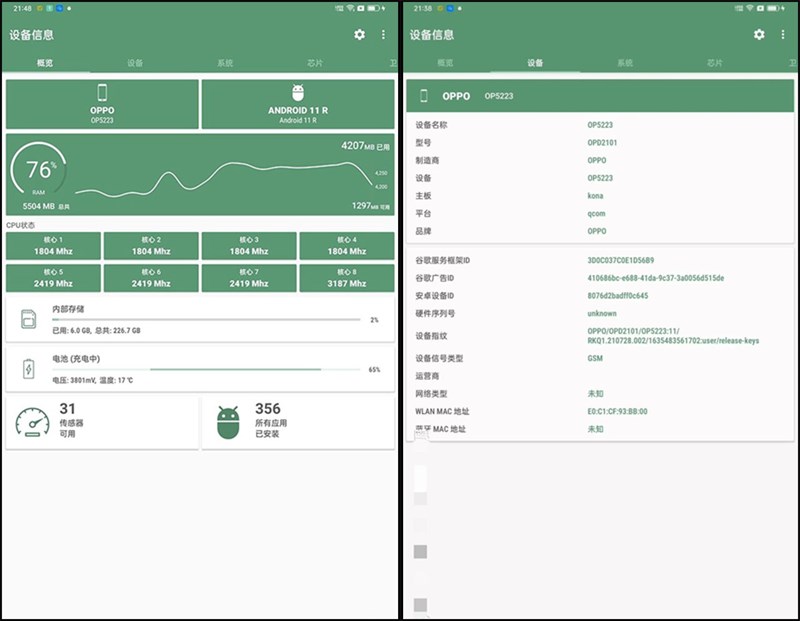Select 设备 tab in left screen

[x=135, y=63]
